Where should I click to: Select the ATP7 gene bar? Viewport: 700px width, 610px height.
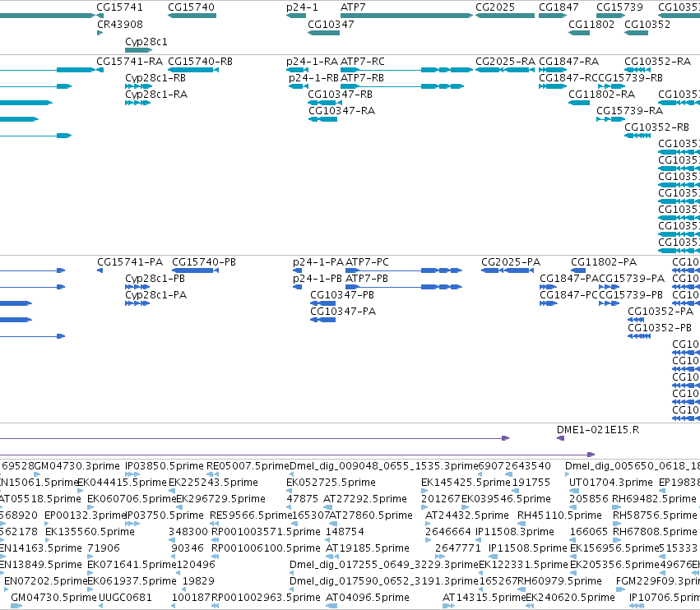pos(406,16)
